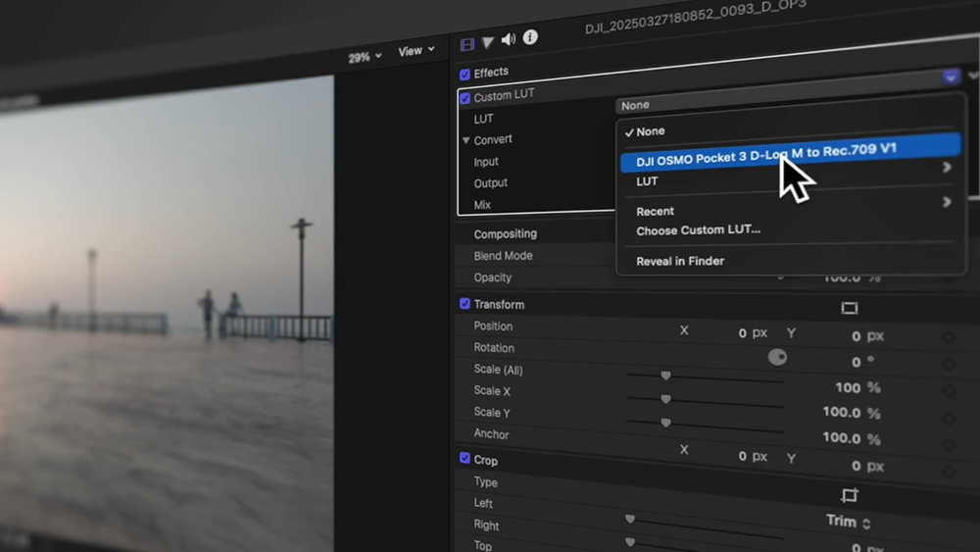Toggle the Effects checkbox
This screenshot has width=980, height=552.
(465, 75)
